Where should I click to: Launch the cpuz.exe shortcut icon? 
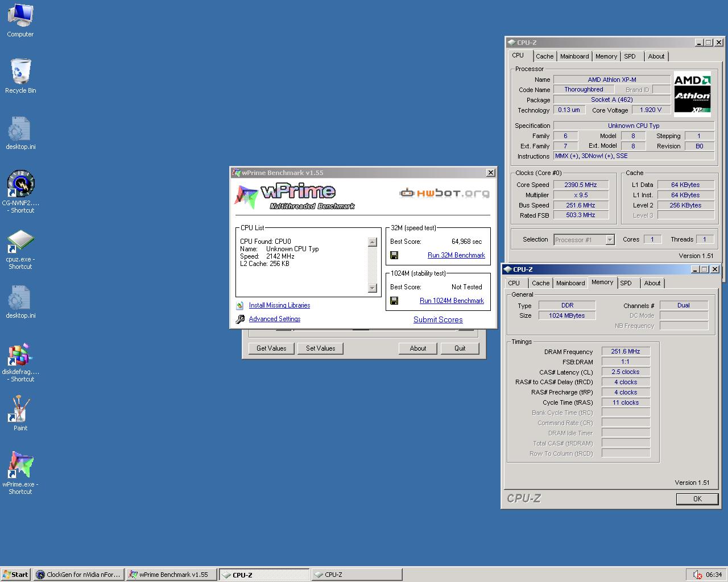tap(20, 250)
